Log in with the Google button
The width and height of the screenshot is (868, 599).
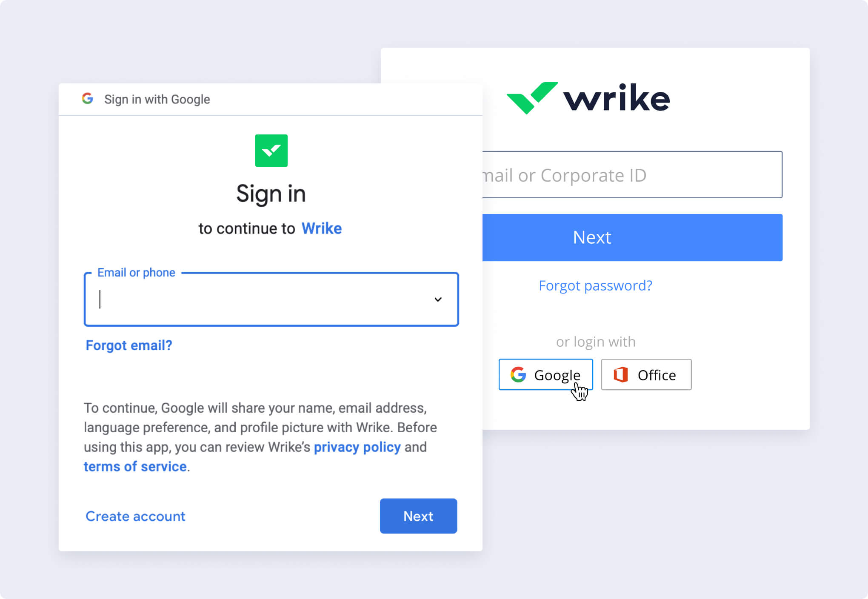[545, 375]
